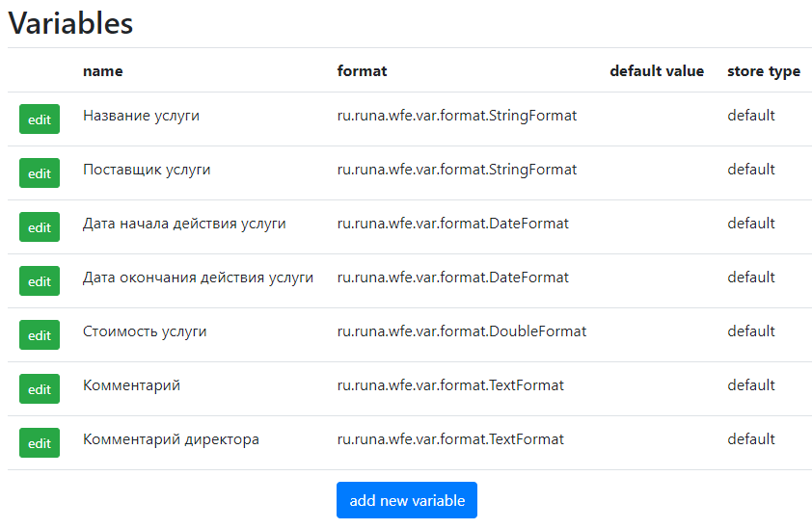Edit the Комментарий директора variable
812x529 pixels.
point(40,442)
